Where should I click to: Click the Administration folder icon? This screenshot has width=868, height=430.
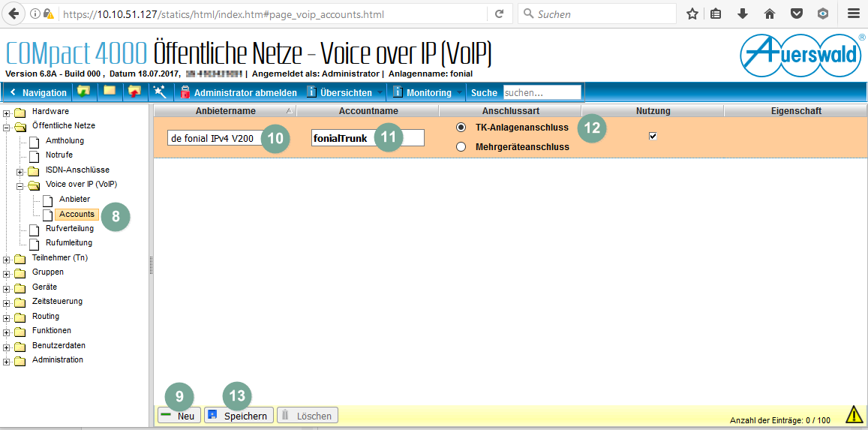coord(20,362)
